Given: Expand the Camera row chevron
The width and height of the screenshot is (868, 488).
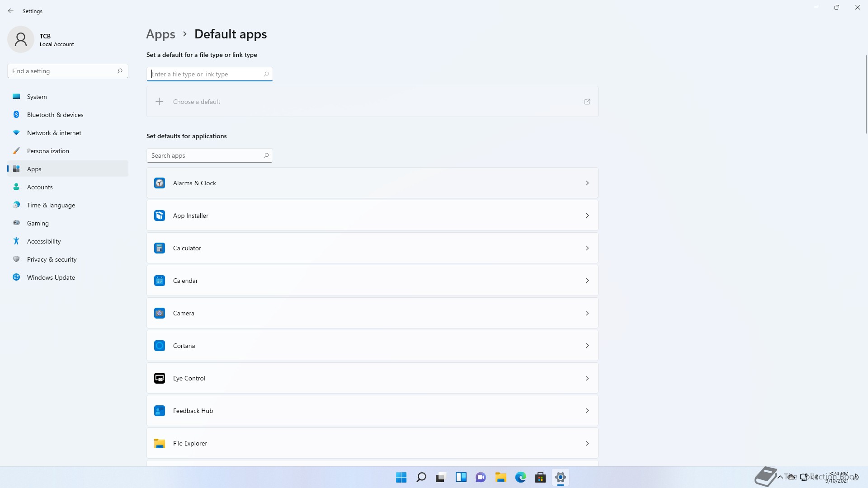Looking at the screenshot, I should 587,313.
